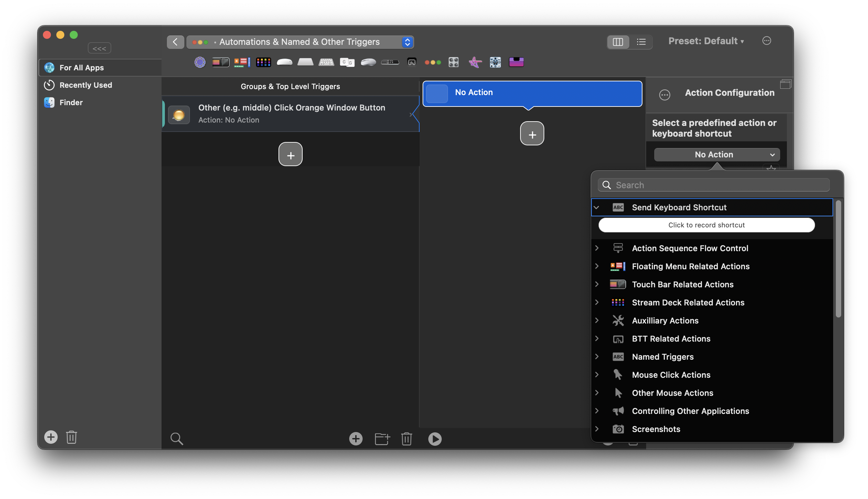
Task: Switch to column view layout toggle
Action: point(618,42)
